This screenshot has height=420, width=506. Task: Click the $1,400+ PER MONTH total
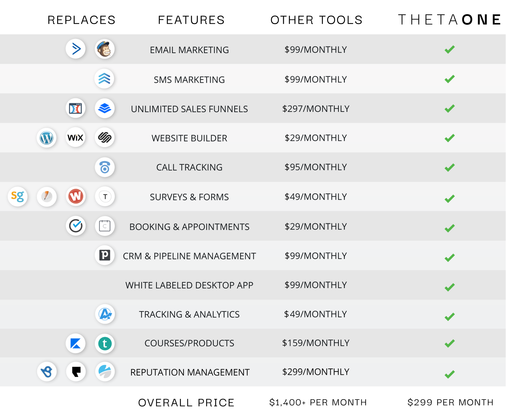(x=318, y=402)
